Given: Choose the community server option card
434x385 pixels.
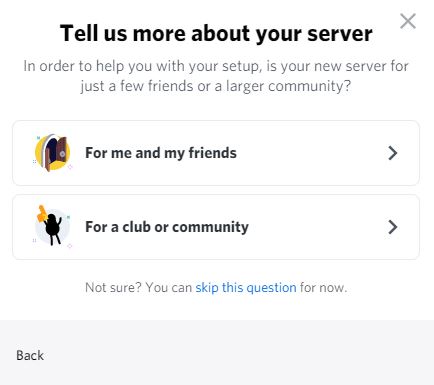Looking at the screenshot, I should click(216, 227).
